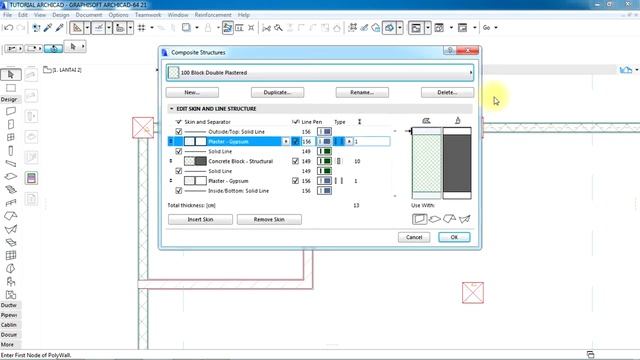Click the Shell Use With icon

coord(464,219)
